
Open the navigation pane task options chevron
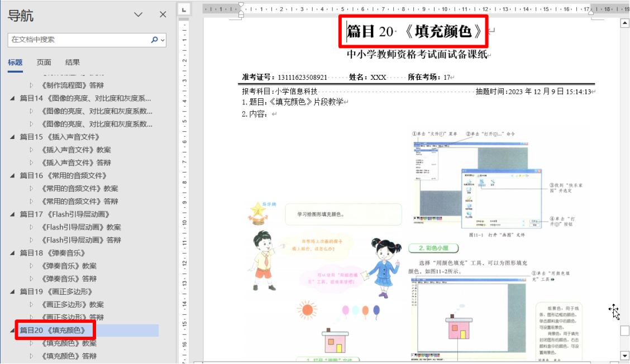139,15
